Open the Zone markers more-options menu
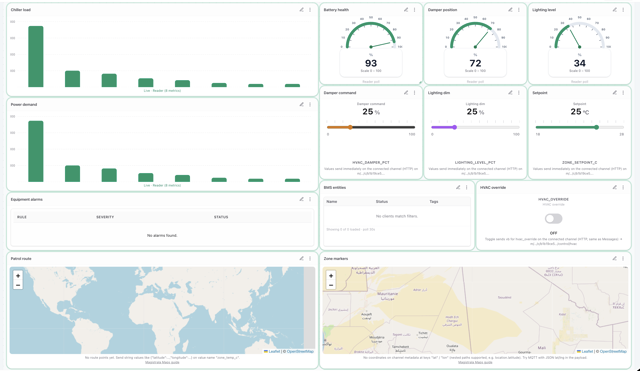The width and height of the screenshot is (640, 371). click(x=623, y=258)
